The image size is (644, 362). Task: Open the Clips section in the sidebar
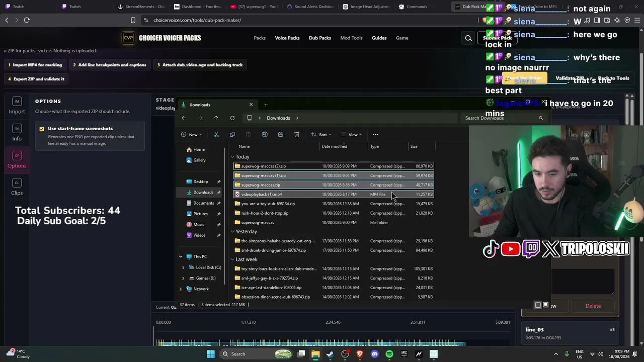tap(17, 188)
